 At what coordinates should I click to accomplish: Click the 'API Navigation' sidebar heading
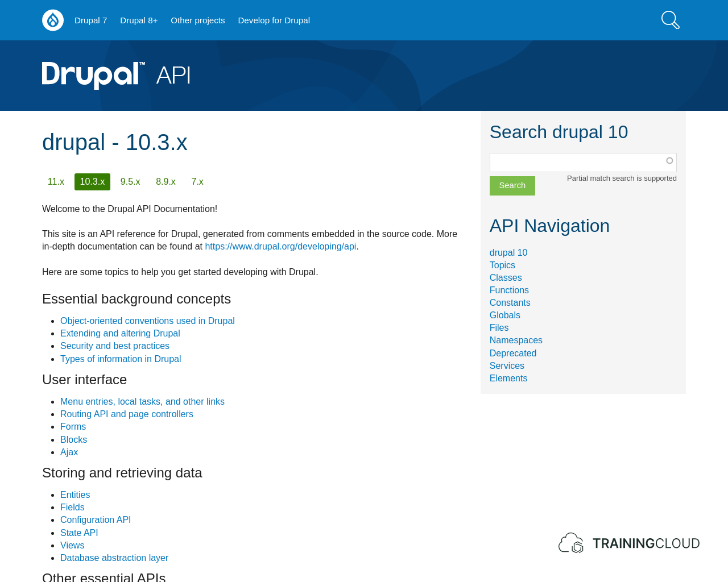pos(549,226)
